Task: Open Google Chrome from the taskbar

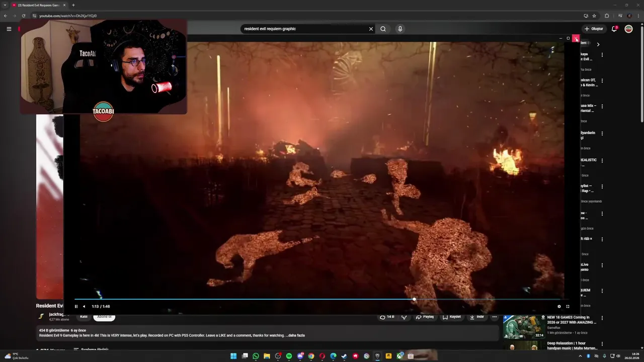Action: coord(311,356)
